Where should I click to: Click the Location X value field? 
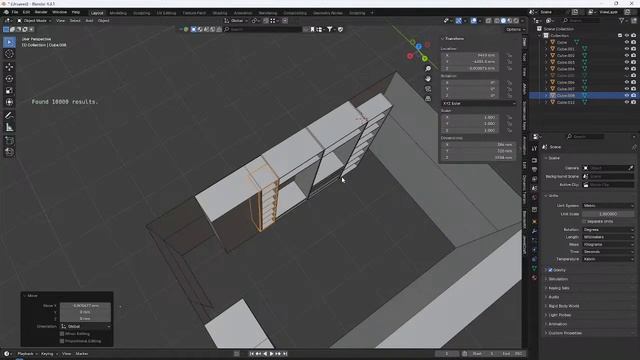(x=469, y=55)
